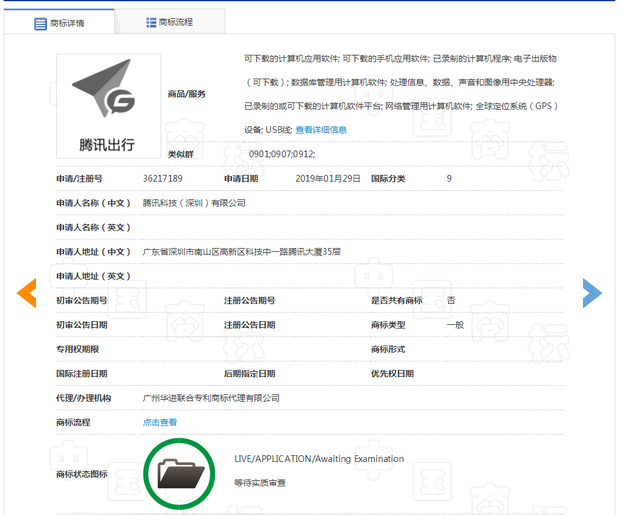
Task: Select application number 36217189
Action: tap(162, 179)
